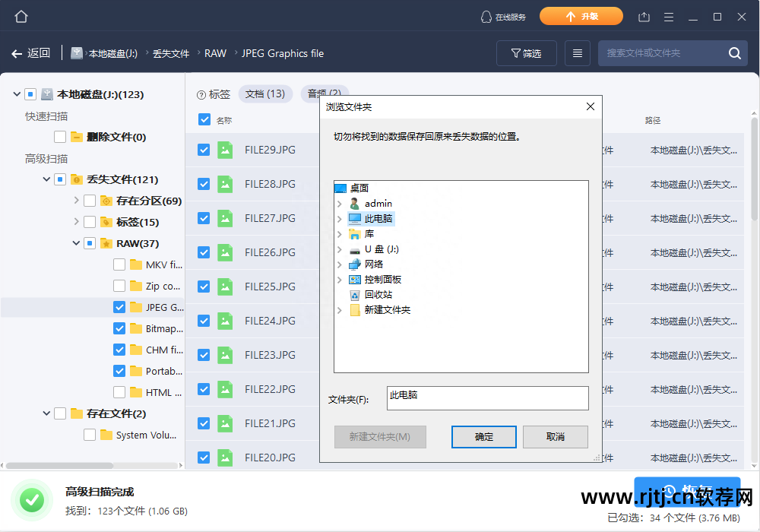Click RAW in the breadcrumb path
Screen dimensions: 760x532
click(215, 53)
